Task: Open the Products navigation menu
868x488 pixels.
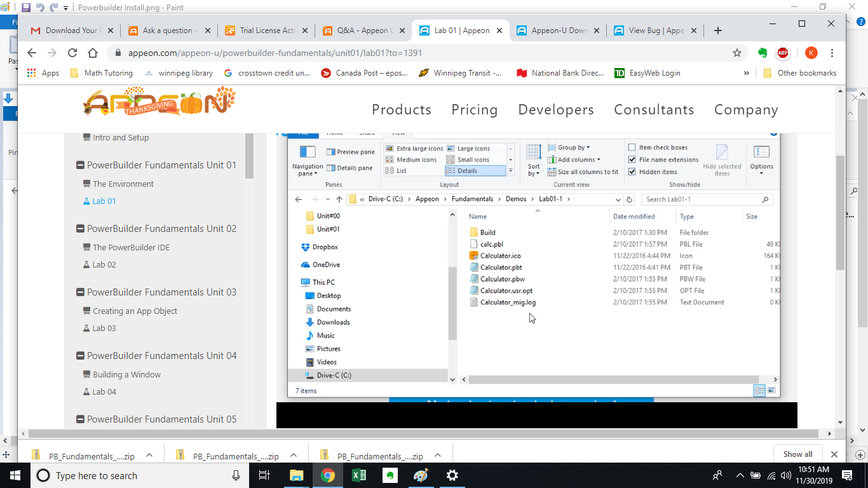Action: pos(401,110)
